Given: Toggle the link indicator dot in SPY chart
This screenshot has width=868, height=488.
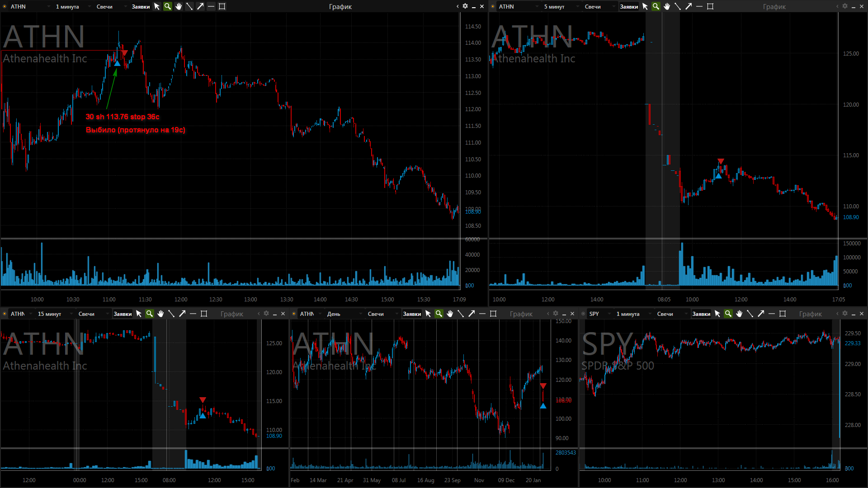Looking at the screenshot, I should pos(583,314).
